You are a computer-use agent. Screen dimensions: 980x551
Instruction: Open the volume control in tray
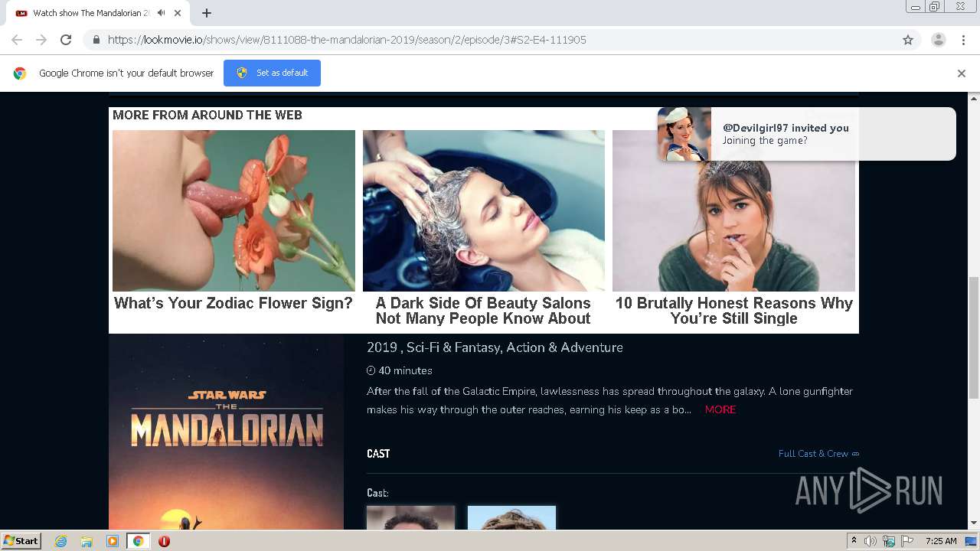point(871,541)
